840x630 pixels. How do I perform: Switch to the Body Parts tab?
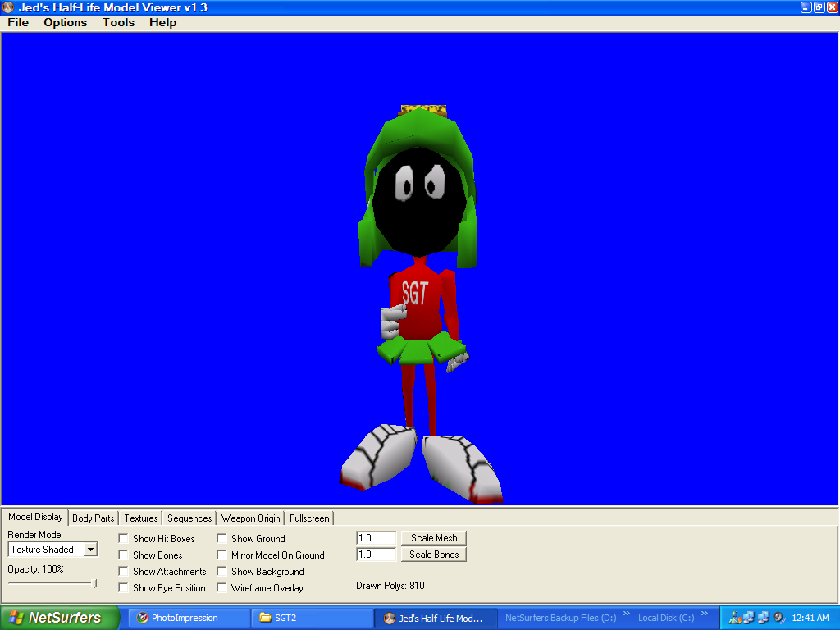click(x=94, y=518)
